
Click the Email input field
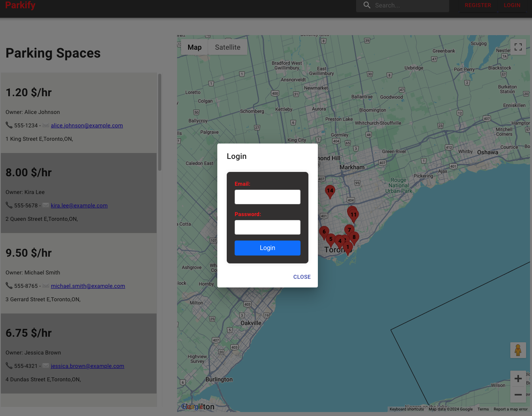coord(267,197)
